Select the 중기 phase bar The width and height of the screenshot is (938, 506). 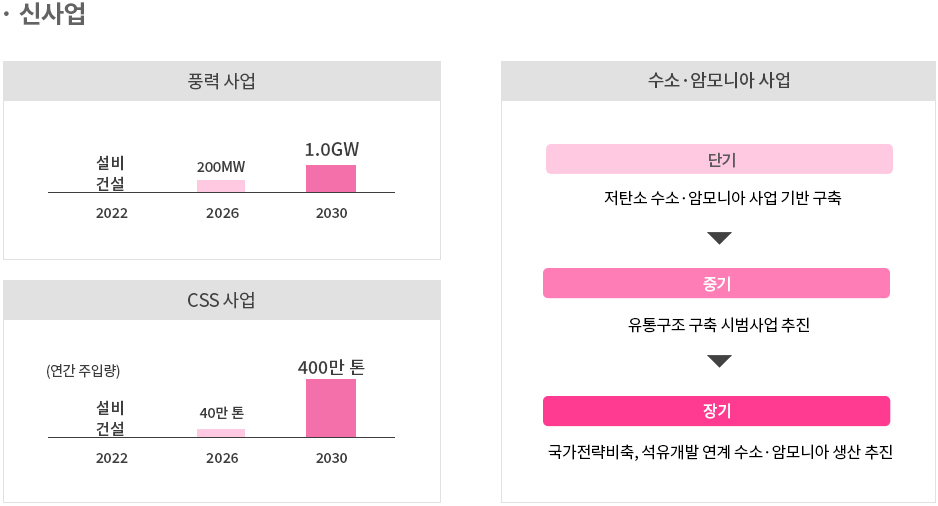point(717,283)
